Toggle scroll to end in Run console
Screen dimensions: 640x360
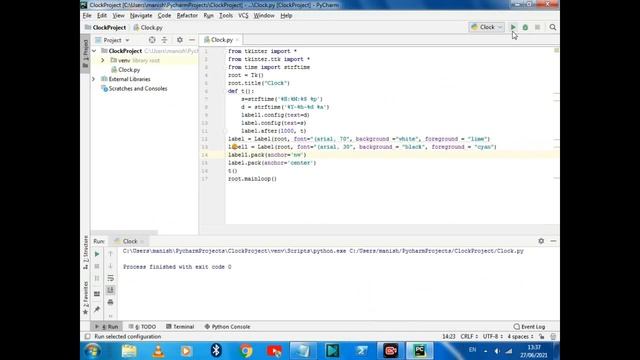pyautogui.click(x=110, y=290)
